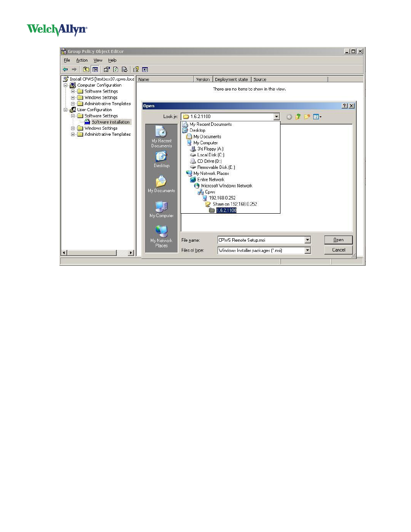411x532 pixels.
Task: Choose 3½ Floppy (A:) in the list
Action: tap(210, 149)
